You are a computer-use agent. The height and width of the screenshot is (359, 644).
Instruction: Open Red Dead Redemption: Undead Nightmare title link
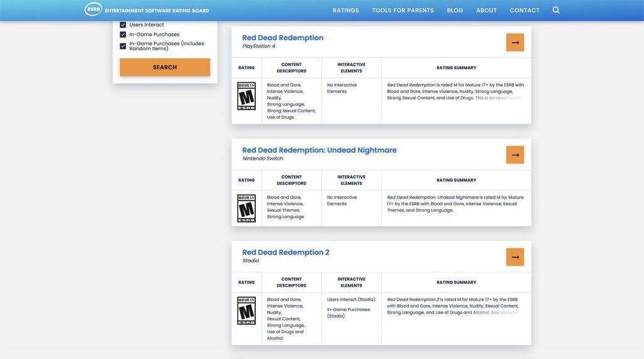click(x=319, y=150)
